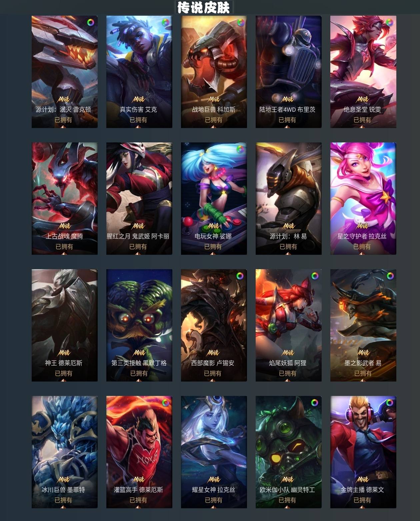Image resolution: width=420 pixels, height=521 pixels.
Task: Select the 传说皮肤 header title
Action: [x=204, y=7]
